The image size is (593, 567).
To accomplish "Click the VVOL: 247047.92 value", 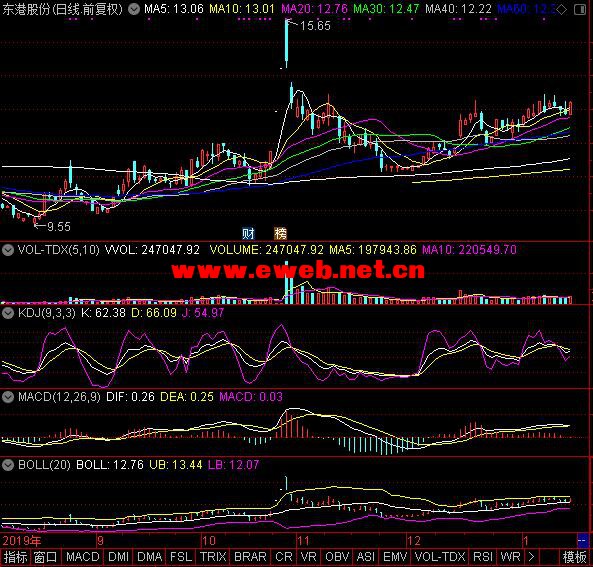I will [x=152, y=250].
